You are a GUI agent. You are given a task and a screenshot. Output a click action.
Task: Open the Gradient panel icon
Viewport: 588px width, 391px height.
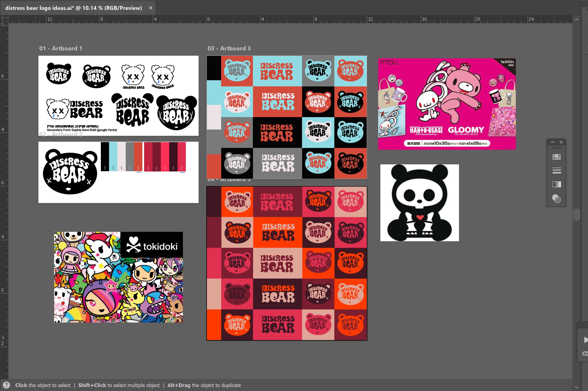click(556, 185)
